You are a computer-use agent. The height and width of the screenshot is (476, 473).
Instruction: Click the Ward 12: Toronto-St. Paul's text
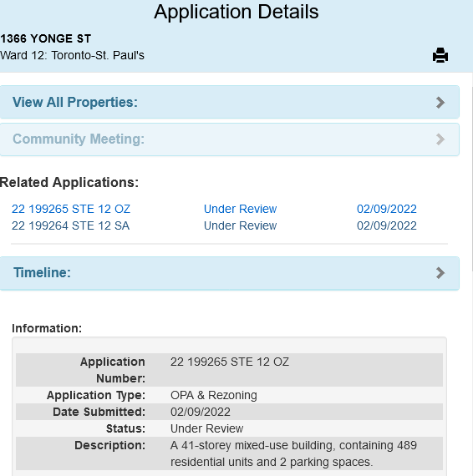(72, 55)
